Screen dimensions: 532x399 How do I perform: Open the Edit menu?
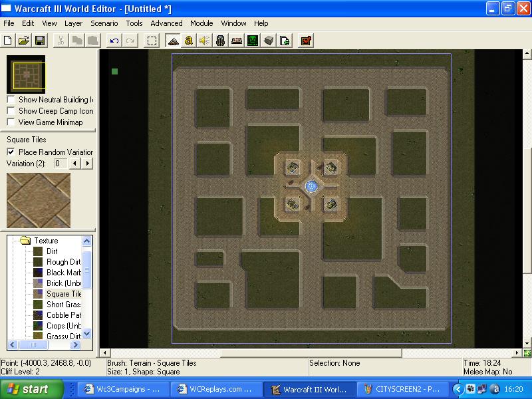pyautogui.click(x=28, y=23)
